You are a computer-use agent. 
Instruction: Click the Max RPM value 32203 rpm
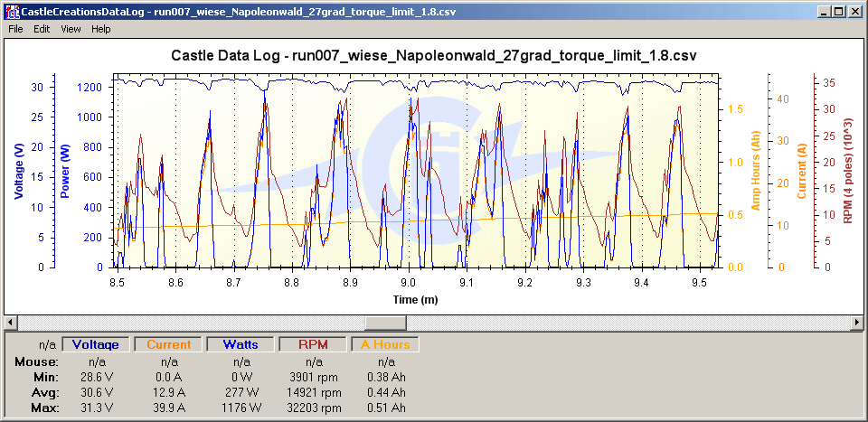[314, 408]
